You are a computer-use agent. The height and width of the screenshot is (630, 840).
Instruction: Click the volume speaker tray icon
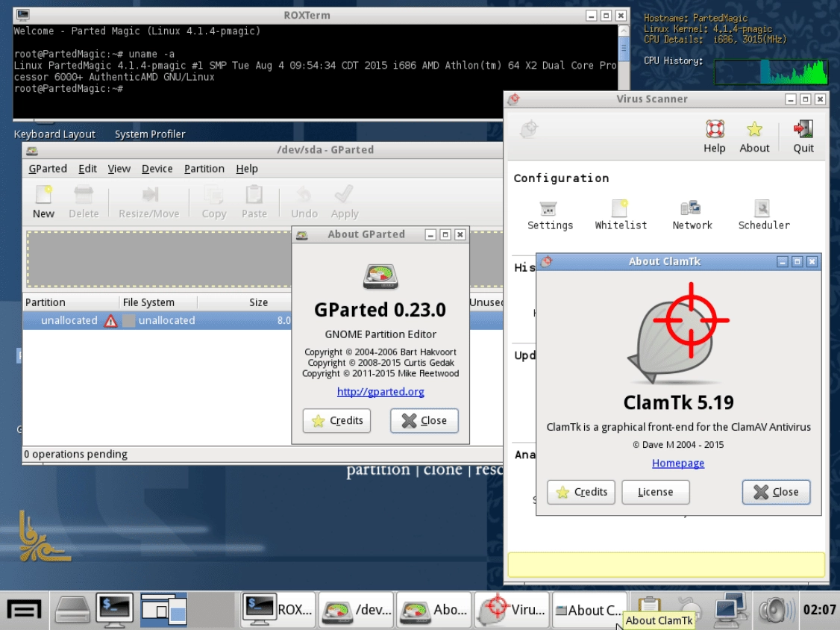pos(775,610)
